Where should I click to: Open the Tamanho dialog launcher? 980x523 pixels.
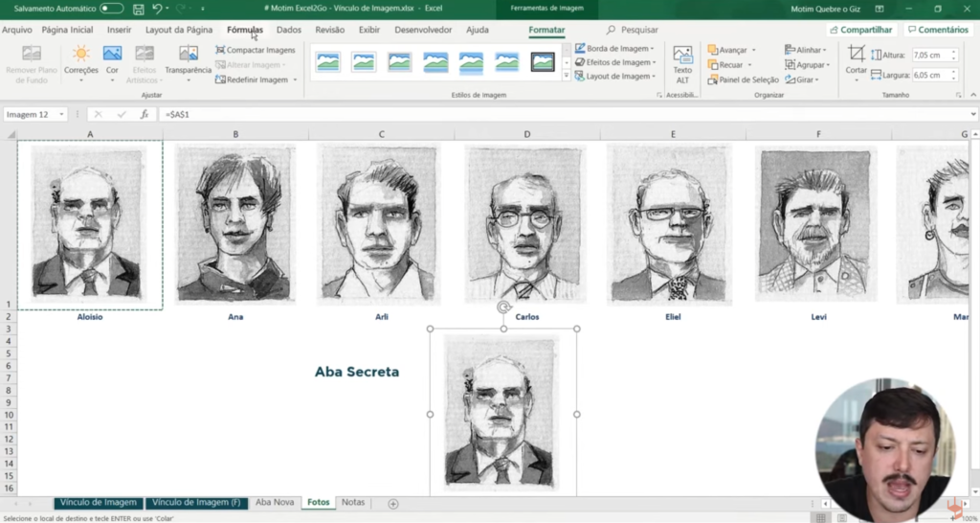(958, 95)
